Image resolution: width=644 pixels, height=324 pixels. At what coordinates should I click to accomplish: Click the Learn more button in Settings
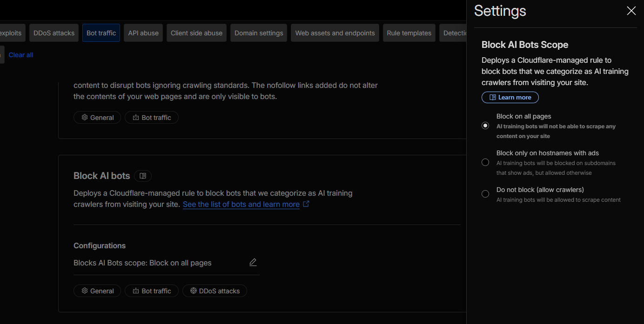[510, 97]
